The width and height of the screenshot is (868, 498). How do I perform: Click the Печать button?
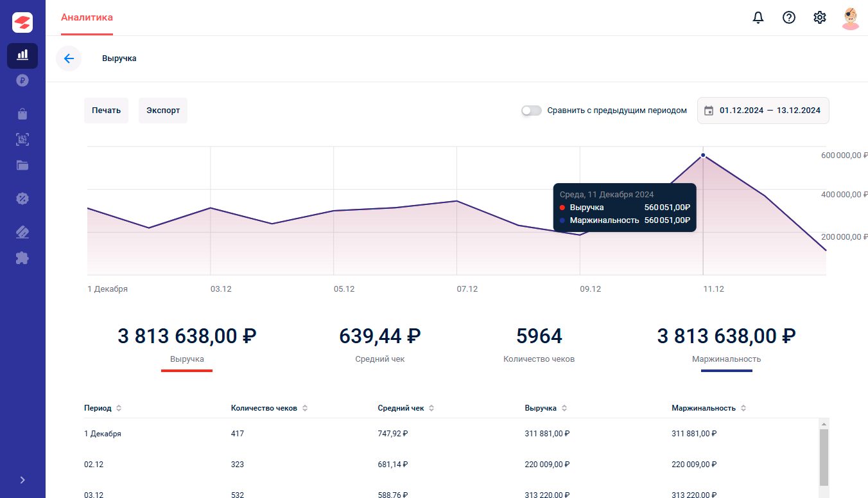coord(106,111)
